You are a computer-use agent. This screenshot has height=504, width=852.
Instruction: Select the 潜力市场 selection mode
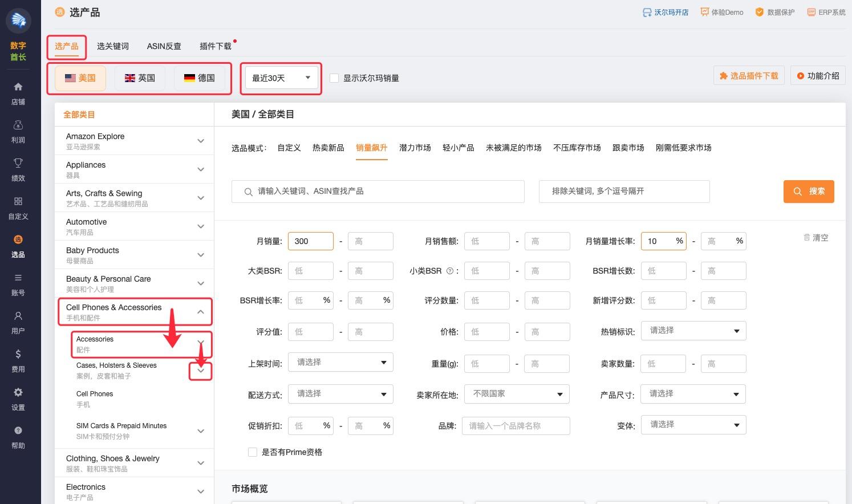coord(415,148)
